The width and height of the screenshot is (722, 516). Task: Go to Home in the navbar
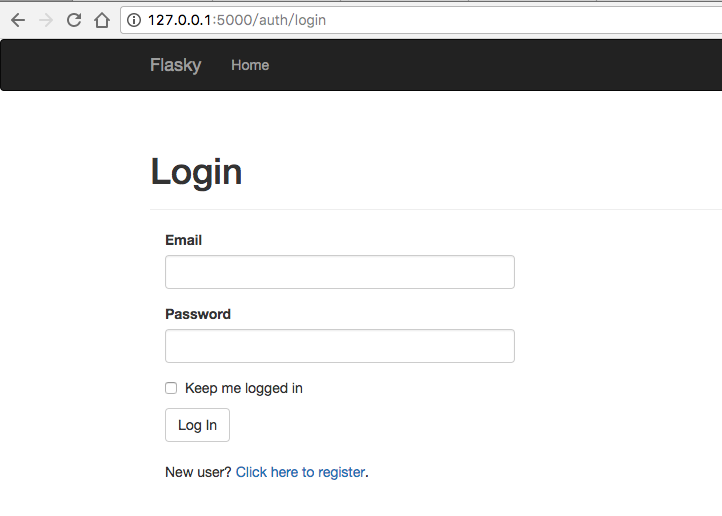(250, 65)
